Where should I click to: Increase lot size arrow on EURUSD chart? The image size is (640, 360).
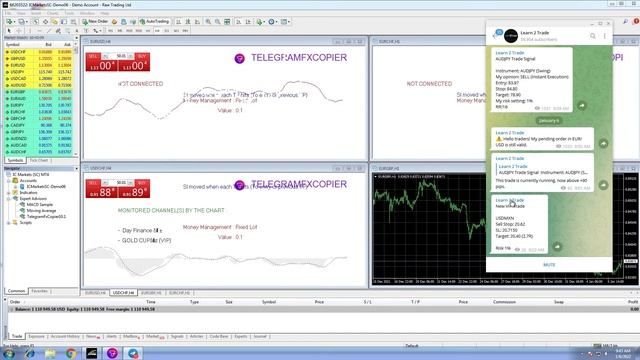tap(131, 56)
